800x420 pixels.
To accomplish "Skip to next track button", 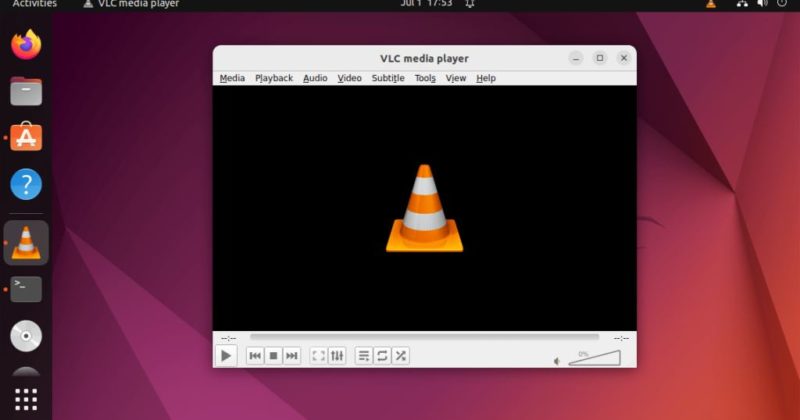I will (x=291, y=355).
